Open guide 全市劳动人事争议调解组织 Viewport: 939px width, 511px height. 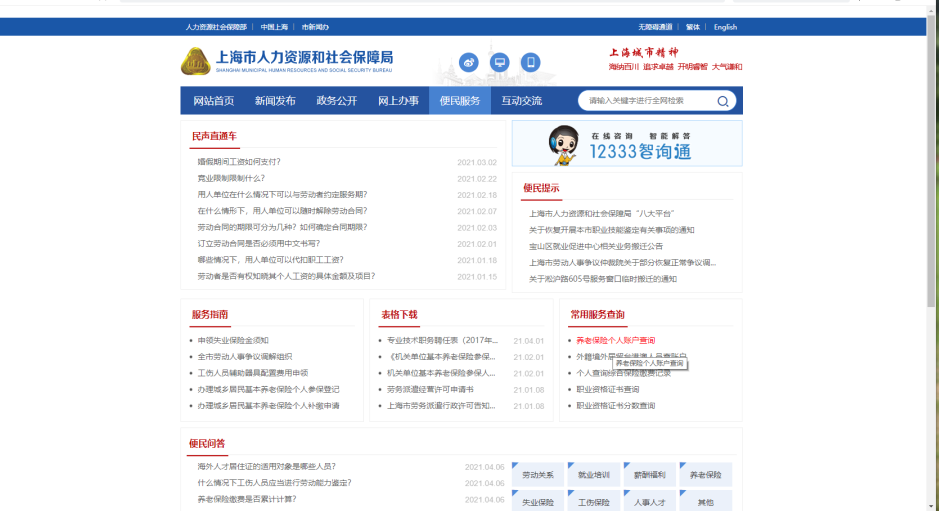click(245, 356)
